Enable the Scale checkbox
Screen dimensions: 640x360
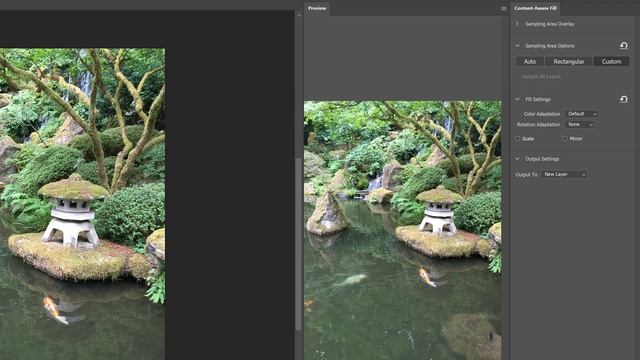(518, 139)
